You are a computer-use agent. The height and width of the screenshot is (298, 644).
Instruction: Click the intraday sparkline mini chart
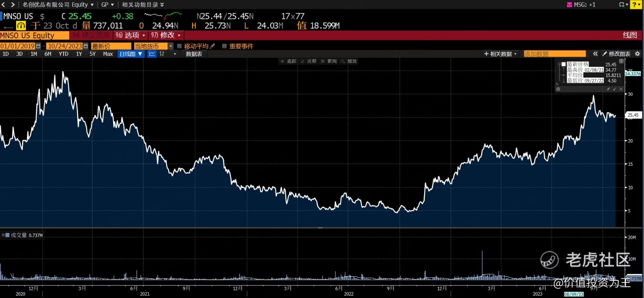point(163,16)
